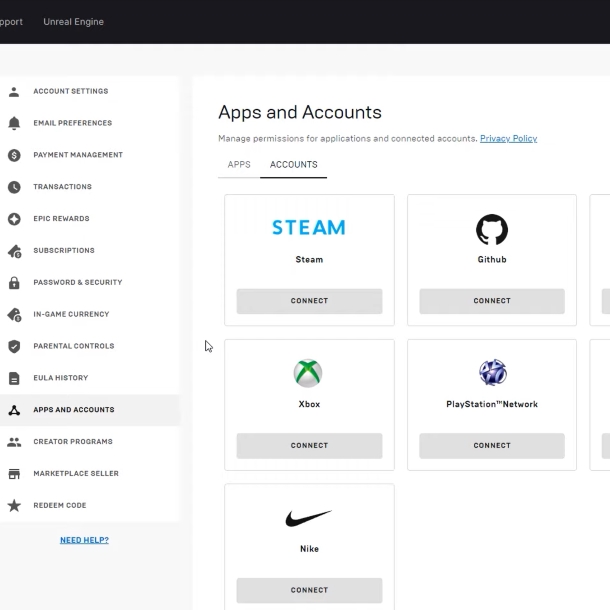Open Parental Controls label

(x=74, y=346)
